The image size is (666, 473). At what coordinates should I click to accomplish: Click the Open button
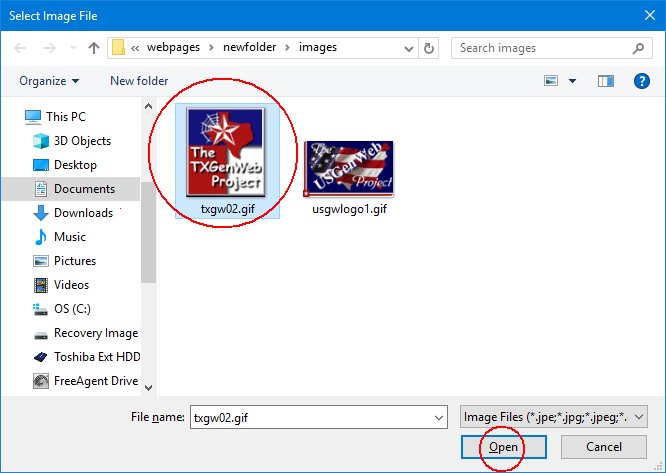click(x=503, y=447)
